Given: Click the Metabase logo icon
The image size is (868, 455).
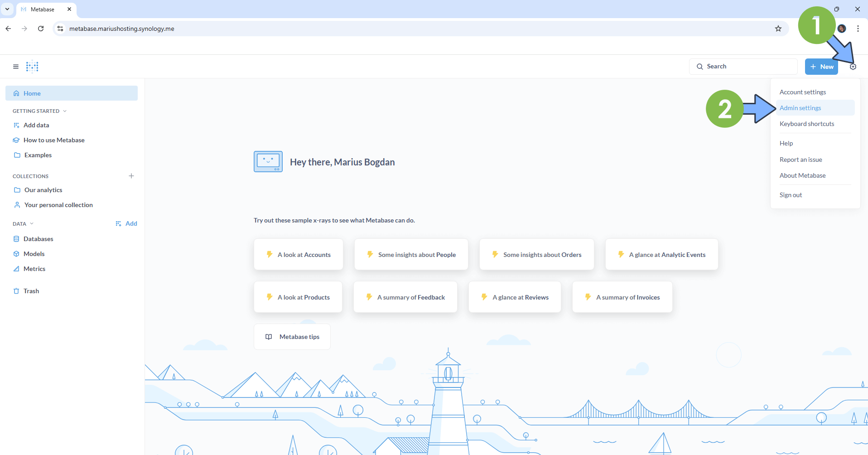Looking at the screenshot, I should [x=32, y=67].
